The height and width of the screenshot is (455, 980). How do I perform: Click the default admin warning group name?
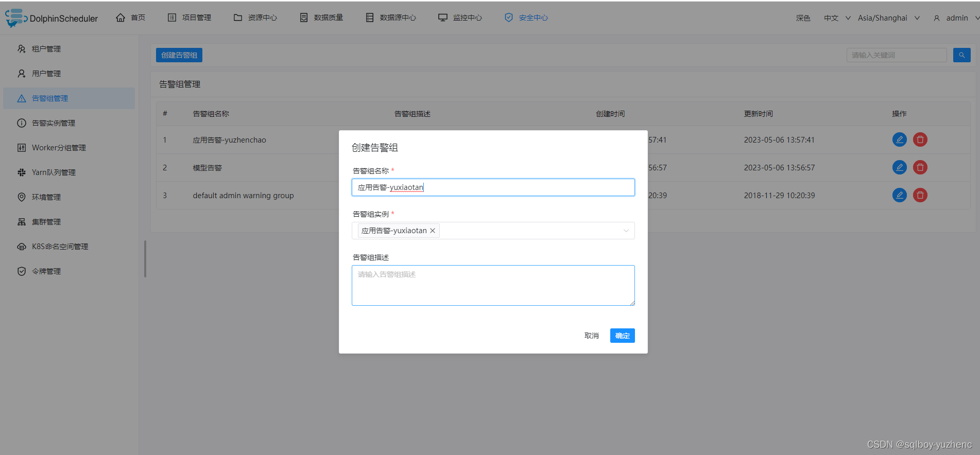click(x=243, y=196)
